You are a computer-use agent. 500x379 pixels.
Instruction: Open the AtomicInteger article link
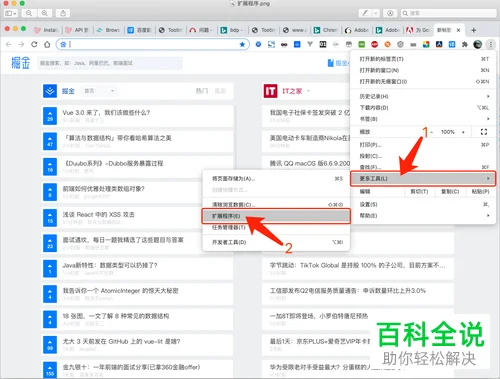coord(120,291)
